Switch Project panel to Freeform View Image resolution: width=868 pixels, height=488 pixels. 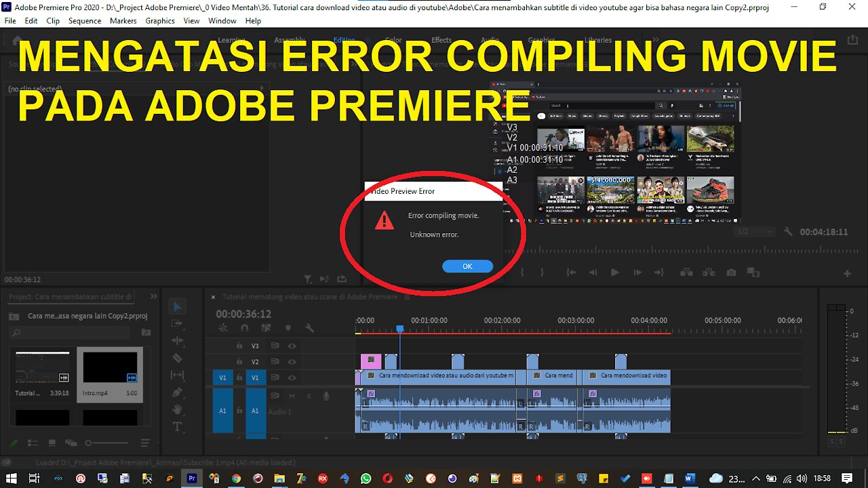tap(71, 443)
